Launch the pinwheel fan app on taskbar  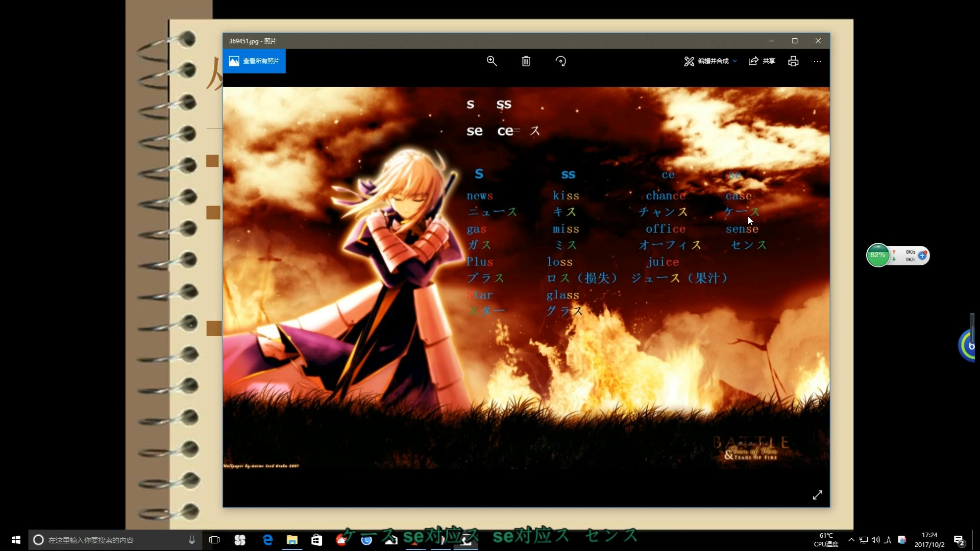pyautogui.click(x=240, y=540)
